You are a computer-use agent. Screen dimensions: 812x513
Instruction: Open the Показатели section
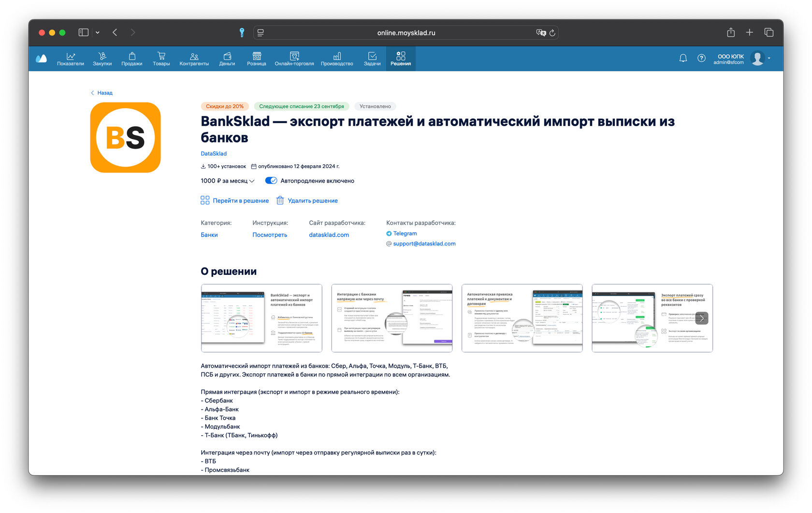click(x=71, y=59)
